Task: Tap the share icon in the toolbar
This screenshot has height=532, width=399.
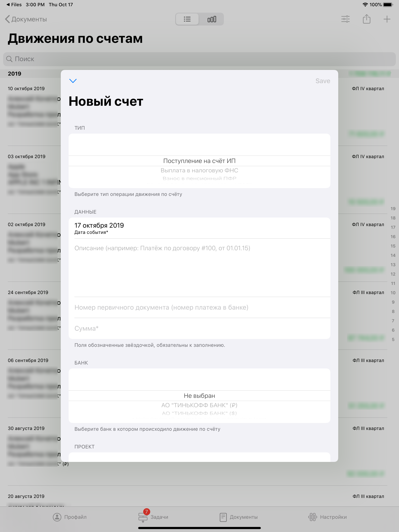Action: coord(366,19)
